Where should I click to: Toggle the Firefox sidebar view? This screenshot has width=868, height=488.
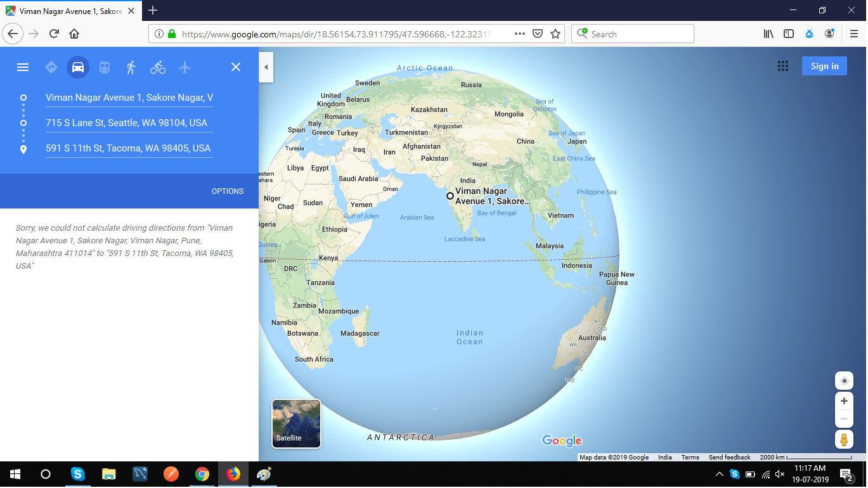pos(789,34)
